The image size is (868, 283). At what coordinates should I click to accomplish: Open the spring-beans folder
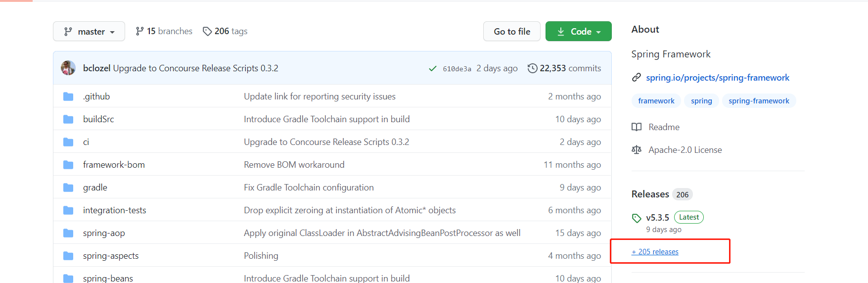point(108,278)
